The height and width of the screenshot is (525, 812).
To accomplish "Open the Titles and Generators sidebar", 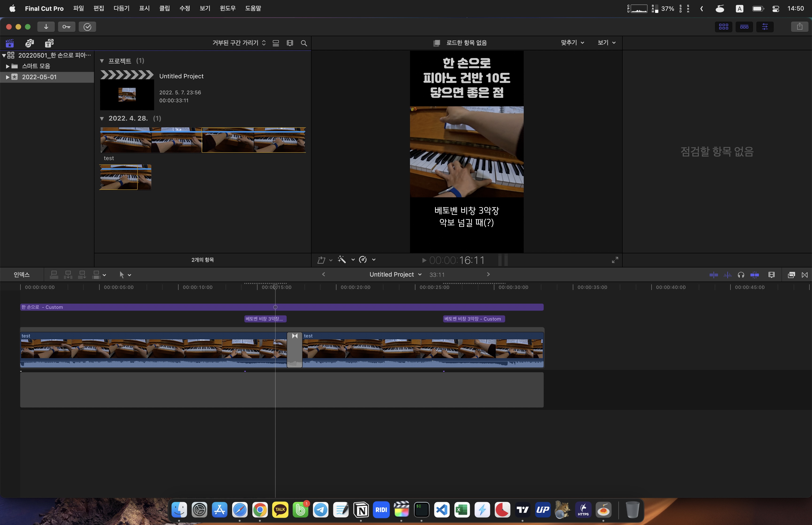I will [49, 43].
